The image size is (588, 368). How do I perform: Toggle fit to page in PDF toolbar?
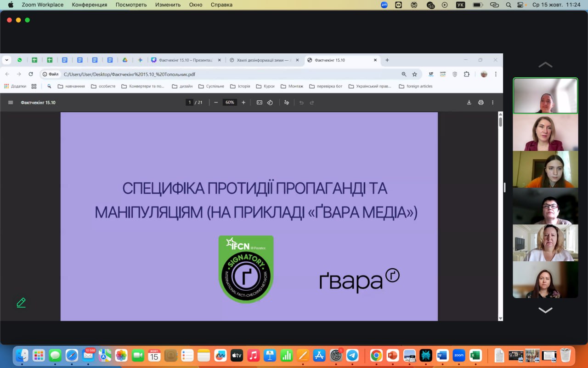tap(260, 103)
